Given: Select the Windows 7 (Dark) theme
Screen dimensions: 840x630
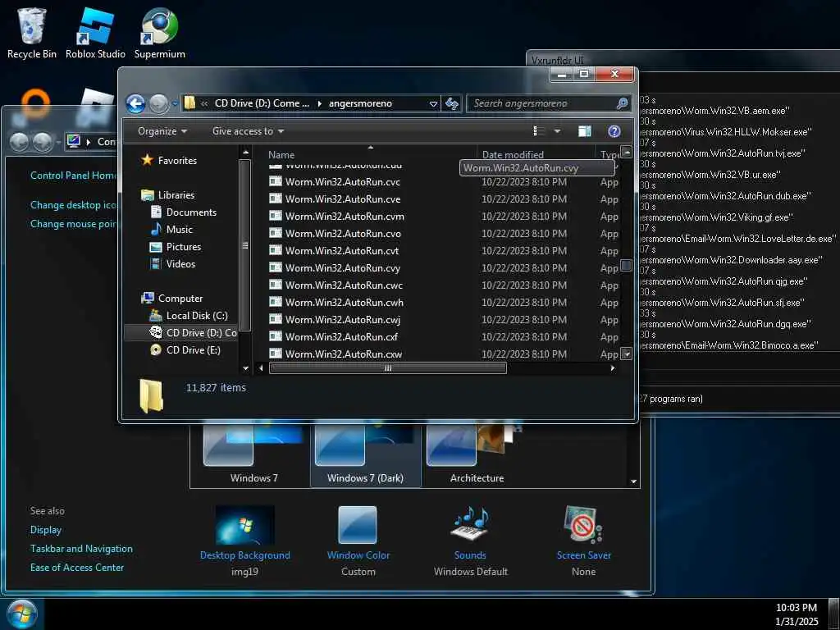Looking at the screenshot, I should pyautogui.click(x=365, y=454).
